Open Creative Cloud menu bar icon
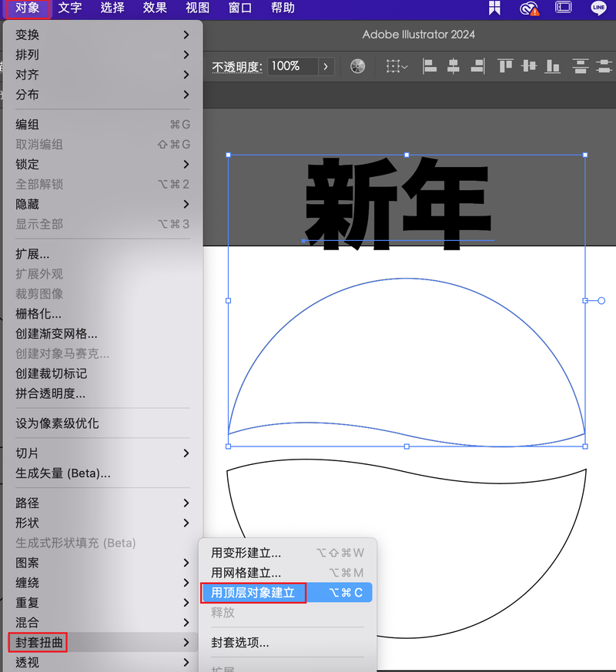 coord(529,8)
